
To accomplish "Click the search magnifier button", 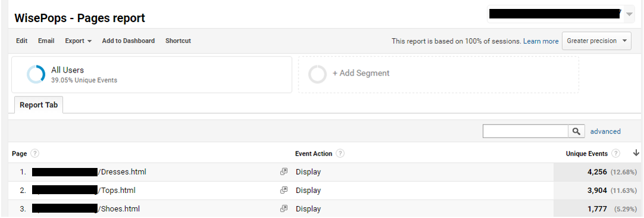I will click(x=576, y=131).
